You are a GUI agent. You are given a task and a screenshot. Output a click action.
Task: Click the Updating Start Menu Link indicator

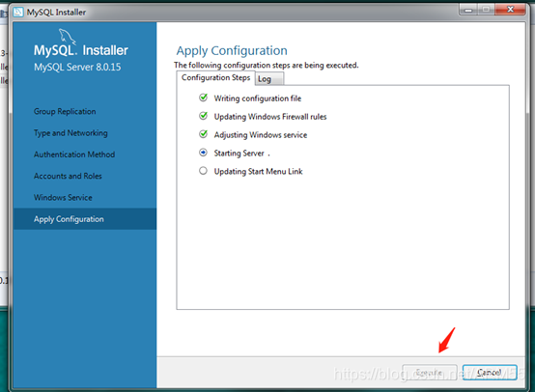pyautogui.click(x=203, y=171)
